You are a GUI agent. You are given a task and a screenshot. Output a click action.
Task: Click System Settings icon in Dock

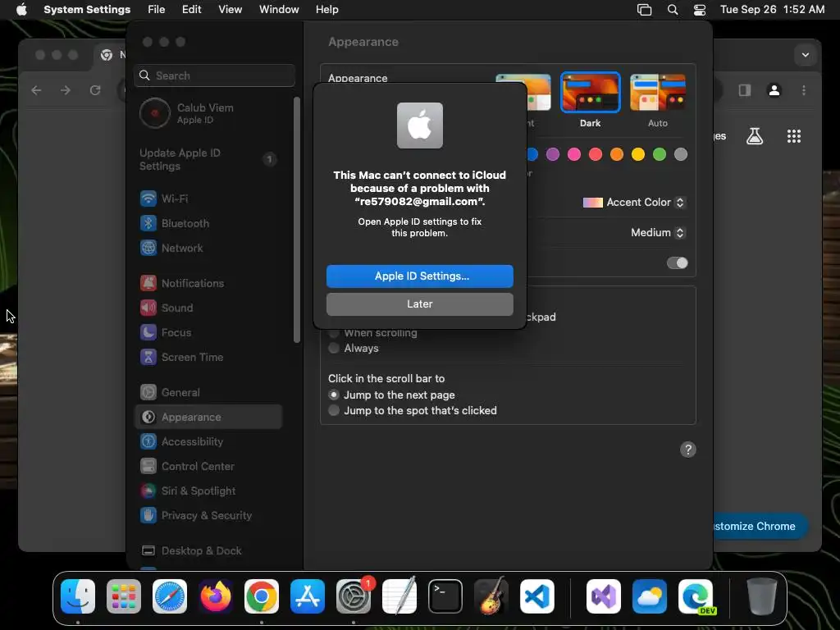[x=354, y=596]
